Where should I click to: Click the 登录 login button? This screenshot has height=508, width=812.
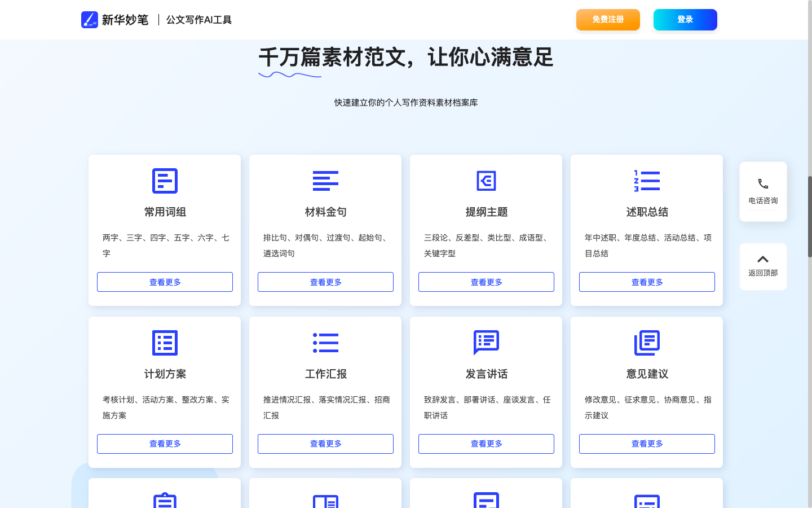click(685, 19)
